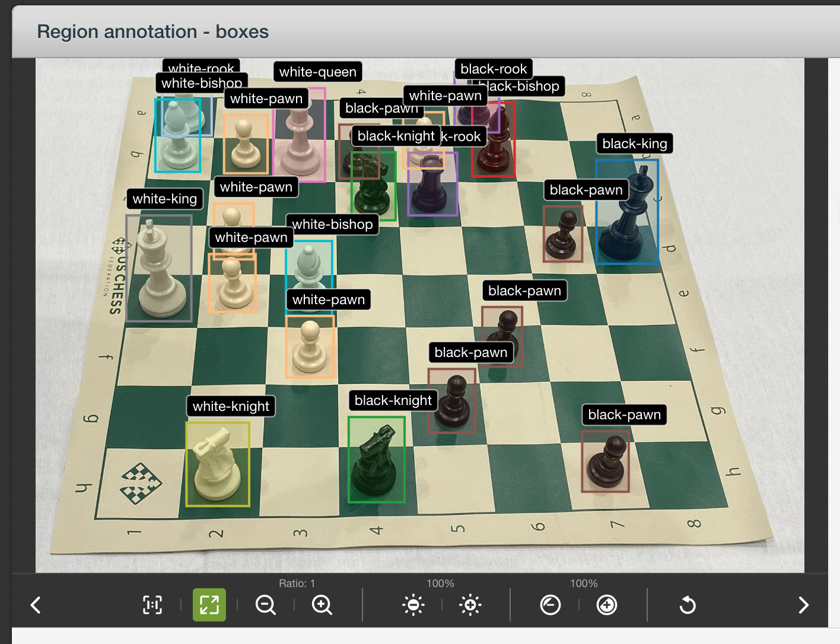
Task: Select the black-king bounding box
Action: point(627,211)
